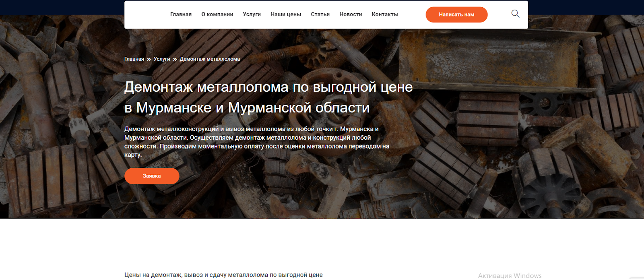
Task: Go to the Главная menu item
Action: [x=181, y=14]
